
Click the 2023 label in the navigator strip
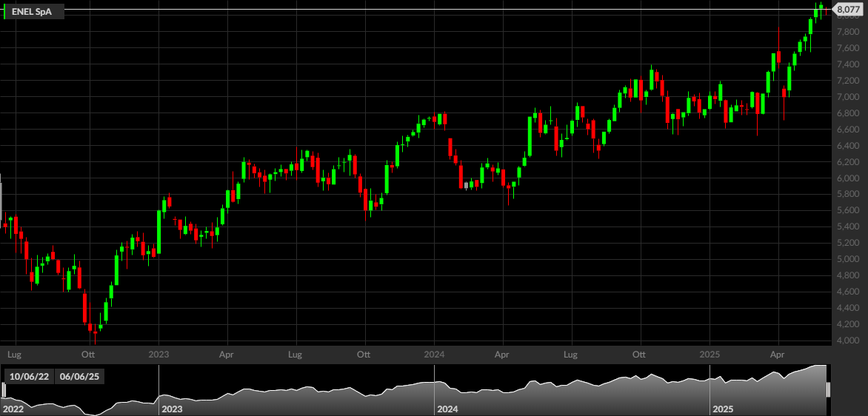point(171,409)
